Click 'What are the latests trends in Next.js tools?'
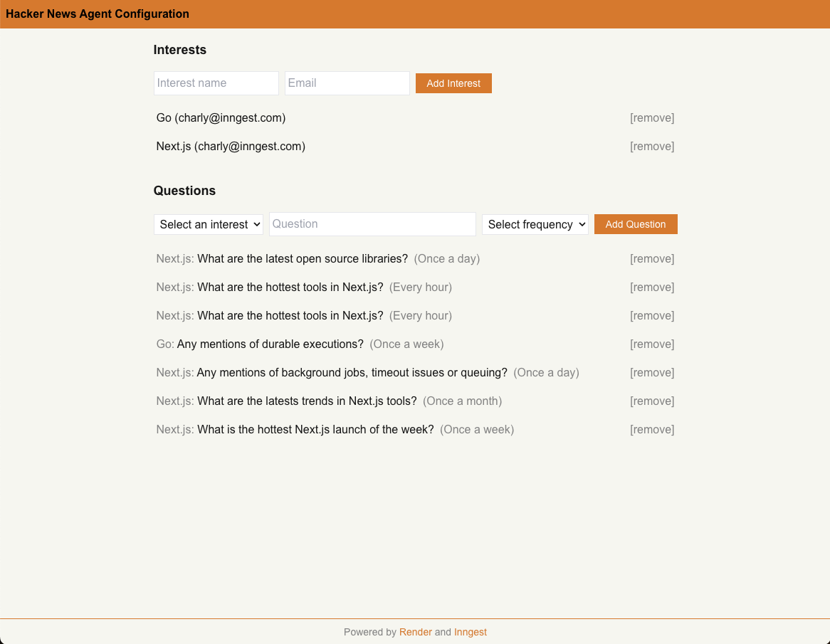 [x=307, y=401]
